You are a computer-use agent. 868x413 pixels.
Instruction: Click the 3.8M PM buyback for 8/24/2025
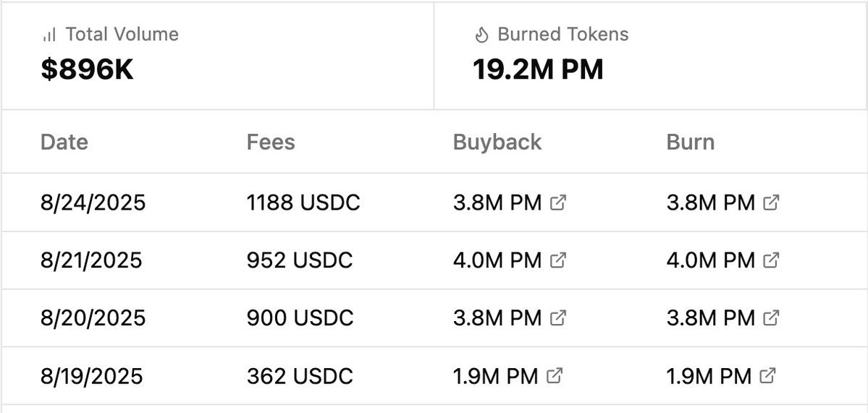point(497,203)
